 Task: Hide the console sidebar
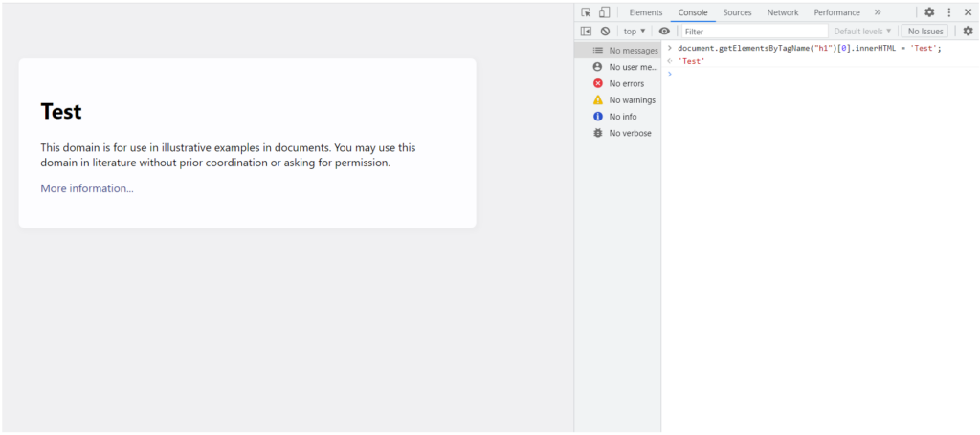pos(586,32)
